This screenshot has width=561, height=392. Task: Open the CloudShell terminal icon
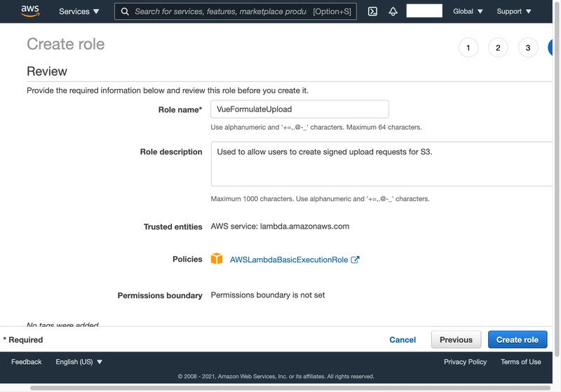[x=372, y=11]
